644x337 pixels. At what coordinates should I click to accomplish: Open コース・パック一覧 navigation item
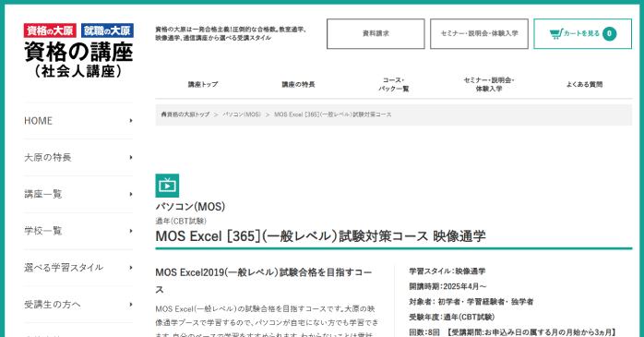coord(393,84)
